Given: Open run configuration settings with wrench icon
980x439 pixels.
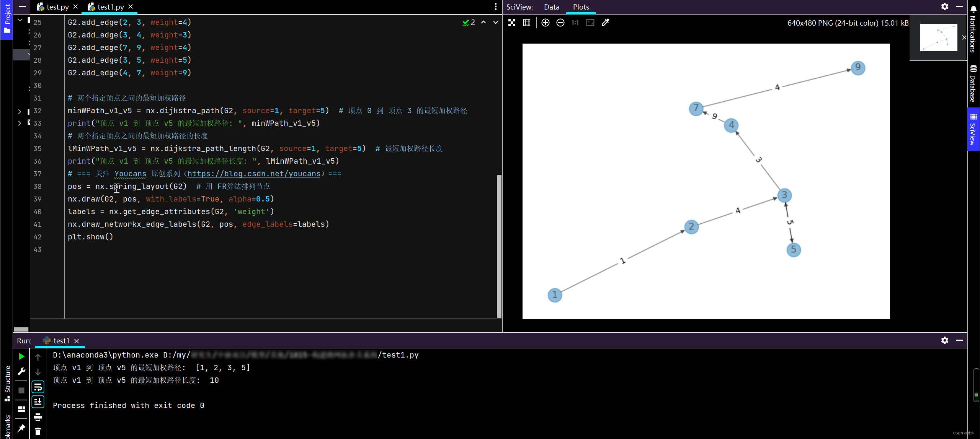Looking at the screenshot, I should point(21,371).
